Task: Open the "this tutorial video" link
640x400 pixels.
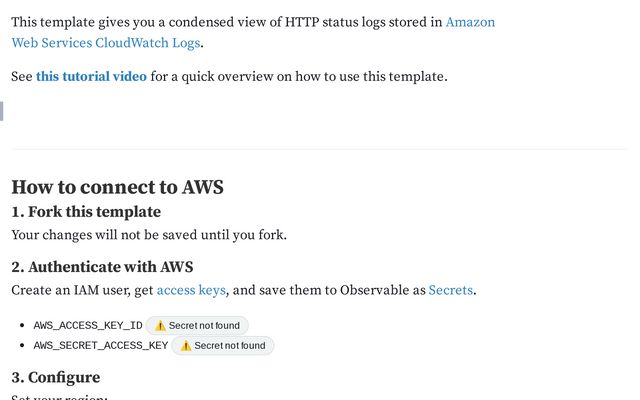Action: [x=91, y=76]
